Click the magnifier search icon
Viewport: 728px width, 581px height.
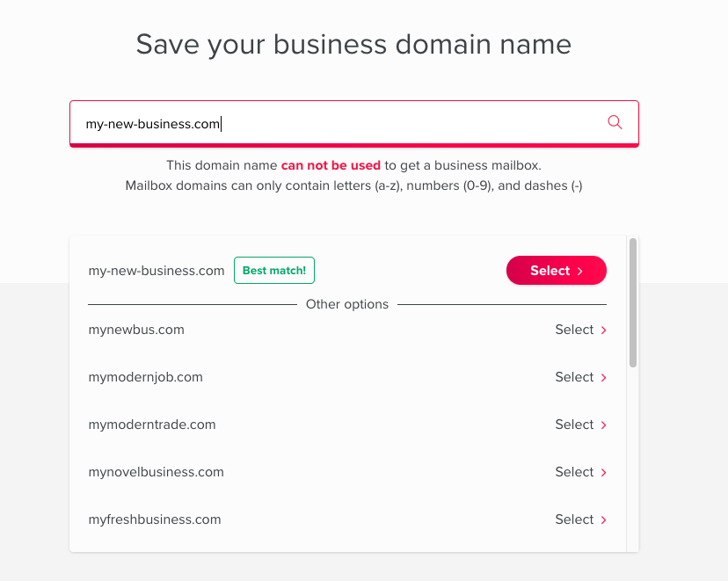(x=615, y=122)
